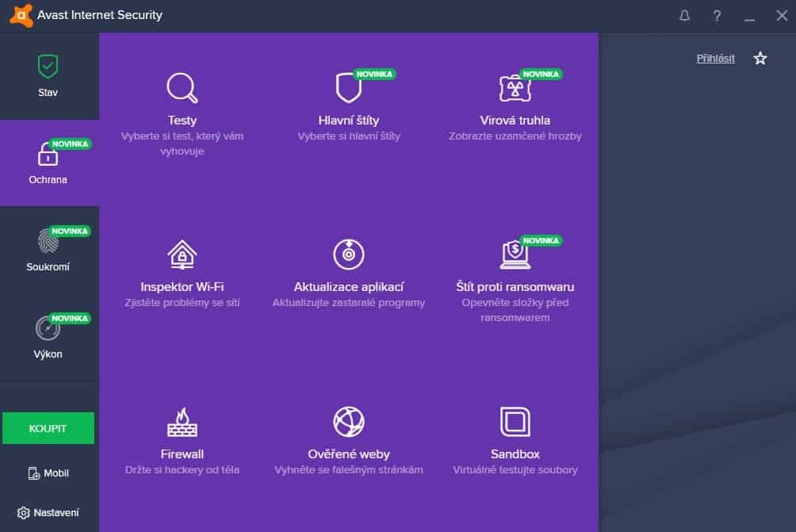
Task: Click "Vyberte si hlavní štíty" description
Action: [x=349, y=136]
